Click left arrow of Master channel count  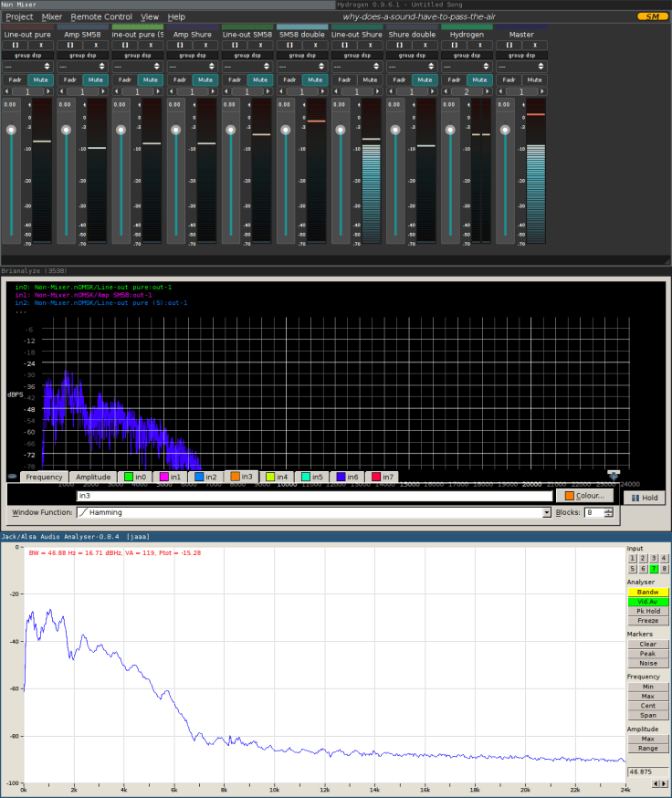point(499,92)
